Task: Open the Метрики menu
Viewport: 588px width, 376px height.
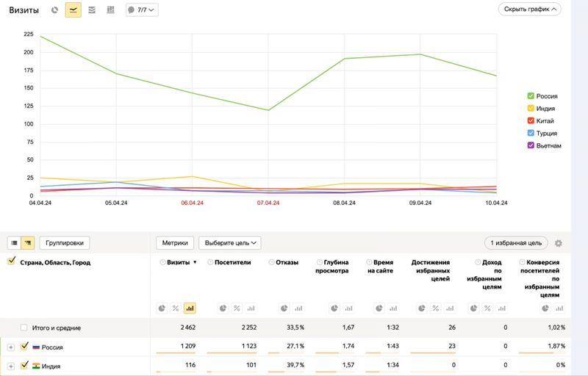Action: 175,243
